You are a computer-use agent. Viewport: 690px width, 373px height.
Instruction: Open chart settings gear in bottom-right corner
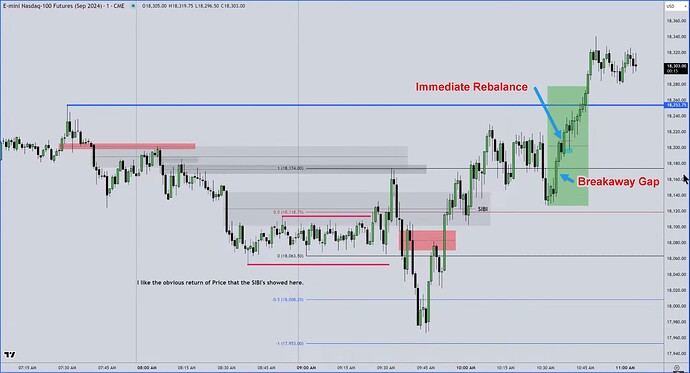(677, 368)
